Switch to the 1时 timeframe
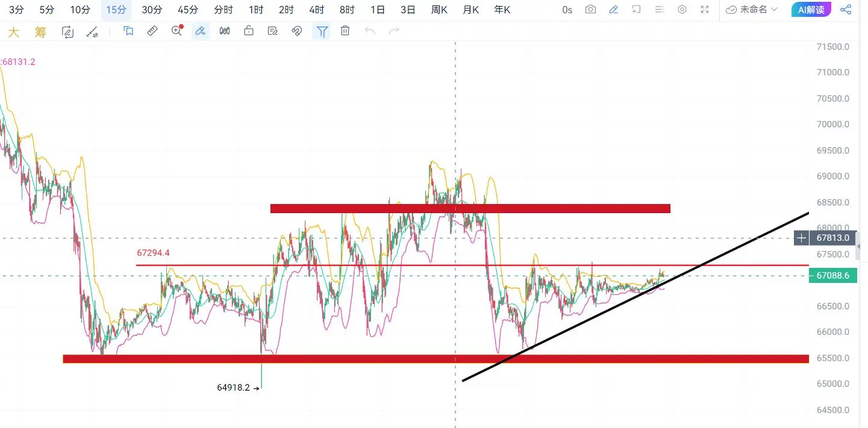 (256, 10)
